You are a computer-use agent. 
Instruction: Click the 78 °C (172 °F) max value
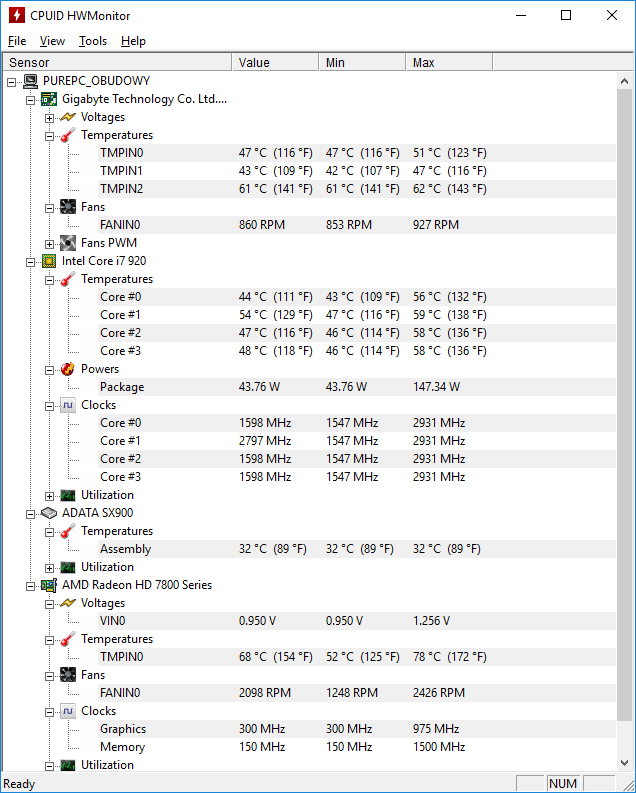449,657
